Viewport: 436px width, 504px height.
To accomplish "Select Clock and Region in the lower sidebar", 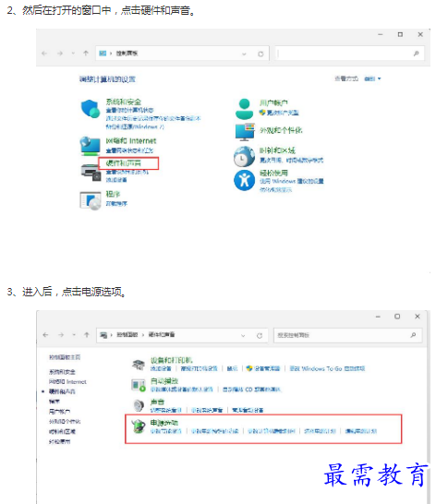I will 62,431.
